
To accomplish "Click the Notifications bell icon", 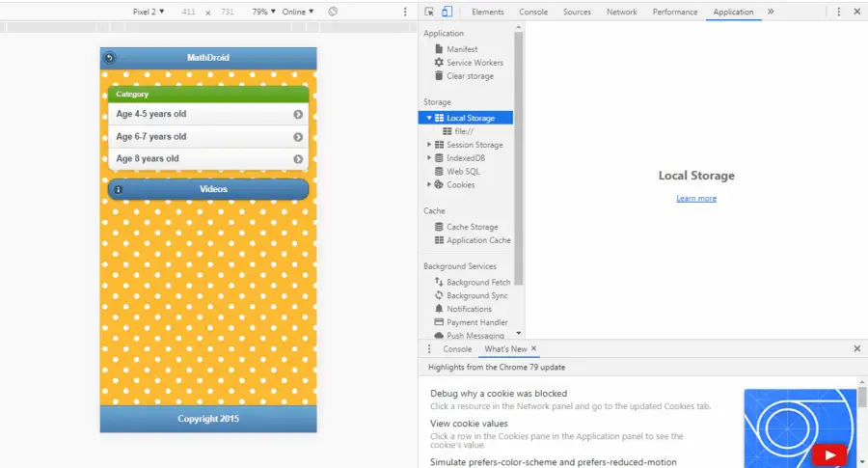I will tap(439, 309).
